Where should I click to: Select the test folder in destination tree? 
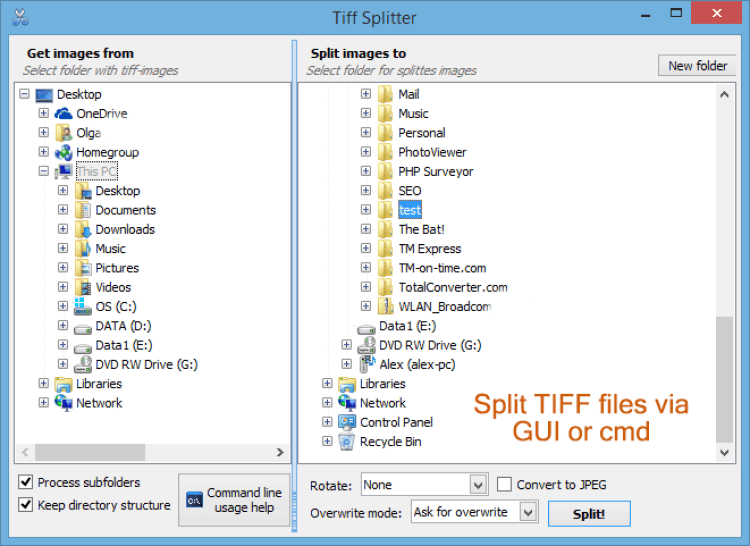409,210
